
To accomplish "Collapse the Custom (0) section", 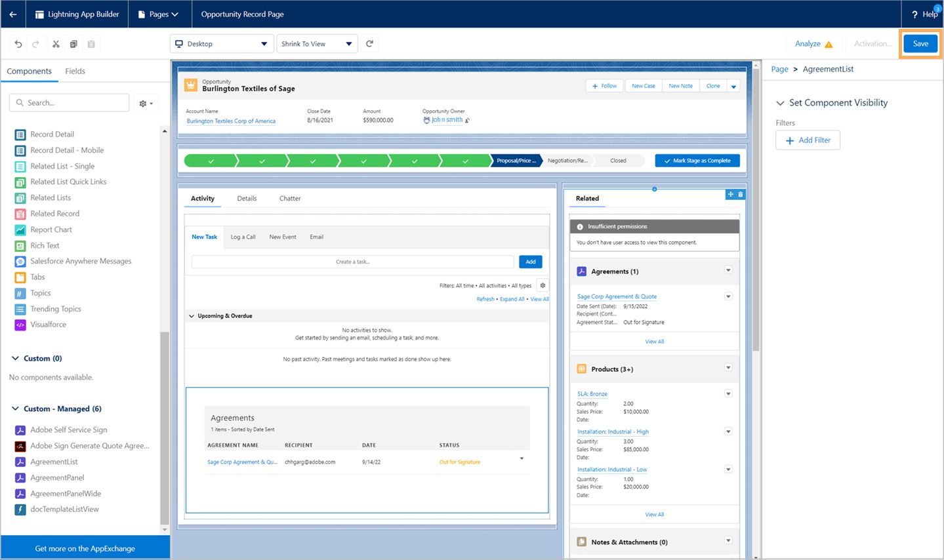I will coord(15,358).
